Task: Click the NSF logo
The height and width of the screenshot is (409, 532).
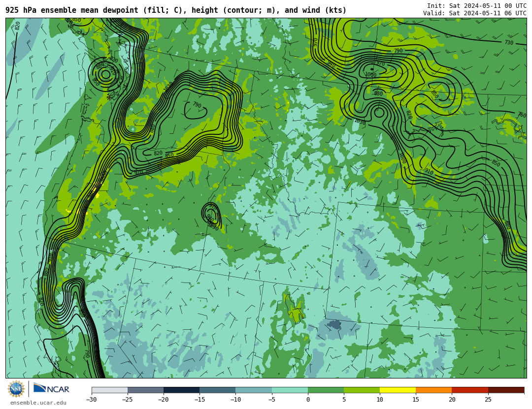Action: (16, 389)
